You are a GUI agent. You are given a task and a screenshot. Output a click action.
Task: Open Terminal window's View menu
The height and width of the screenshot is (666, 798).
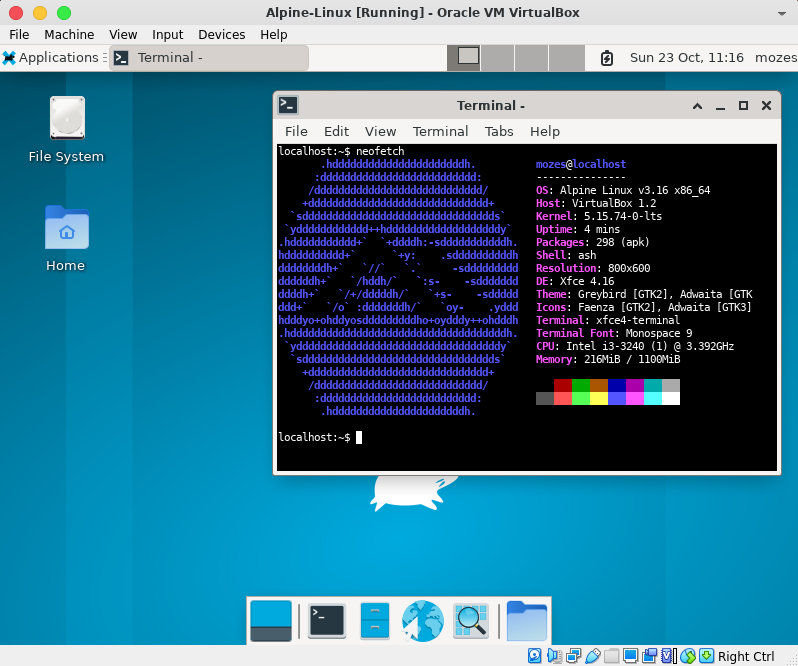click(x=380, y=131)
